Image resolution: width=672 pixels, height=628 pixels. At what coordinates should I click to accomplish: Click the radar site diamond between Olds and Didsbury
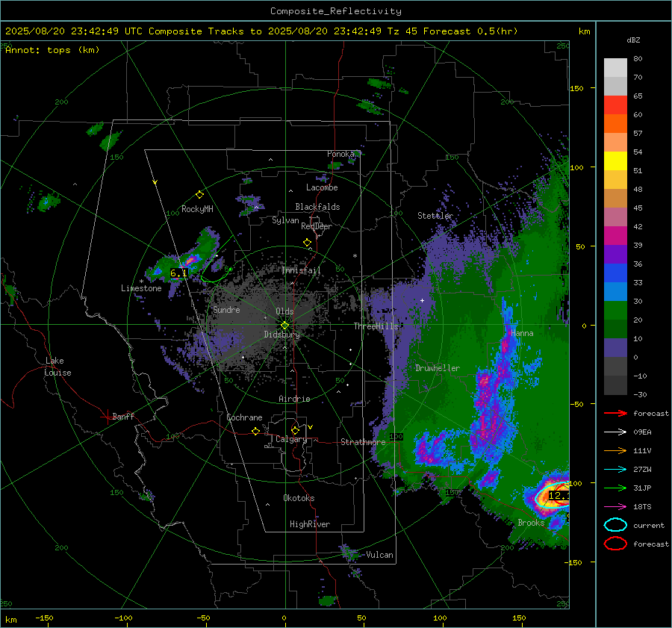tap(284, 325)
